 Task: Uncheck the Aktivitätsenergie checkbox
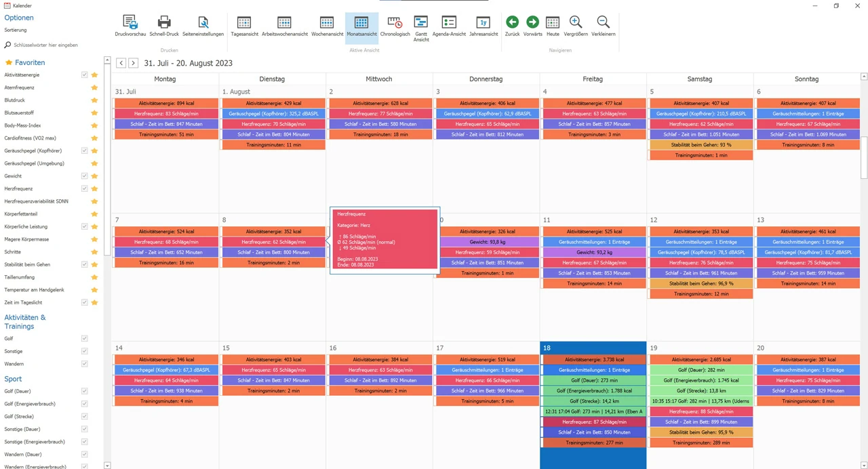coord(84,75)
